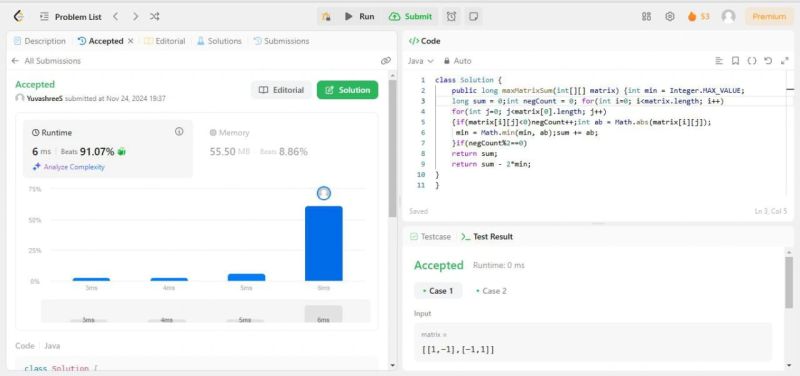Image resolution: width=800 pixels, height=376 pixels.
Task: Start the timer alarm clock icon
Action: (452, 16)
